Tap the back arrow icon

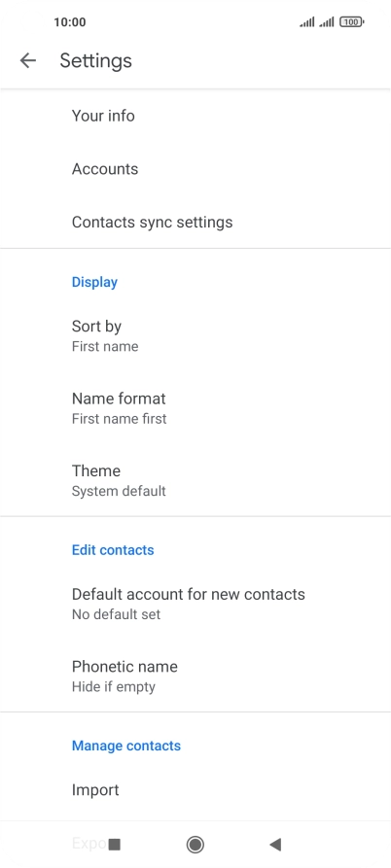coord(27,60)
